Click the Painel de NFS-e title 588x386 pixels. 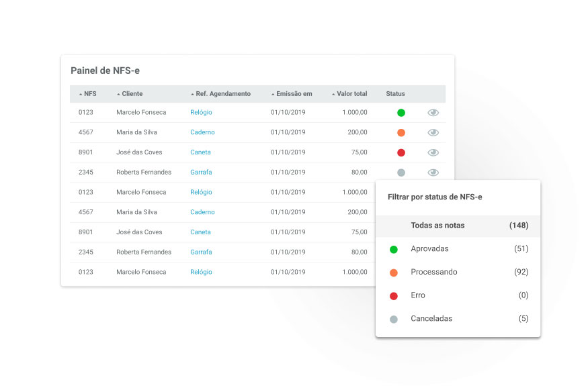pos(105,70)
